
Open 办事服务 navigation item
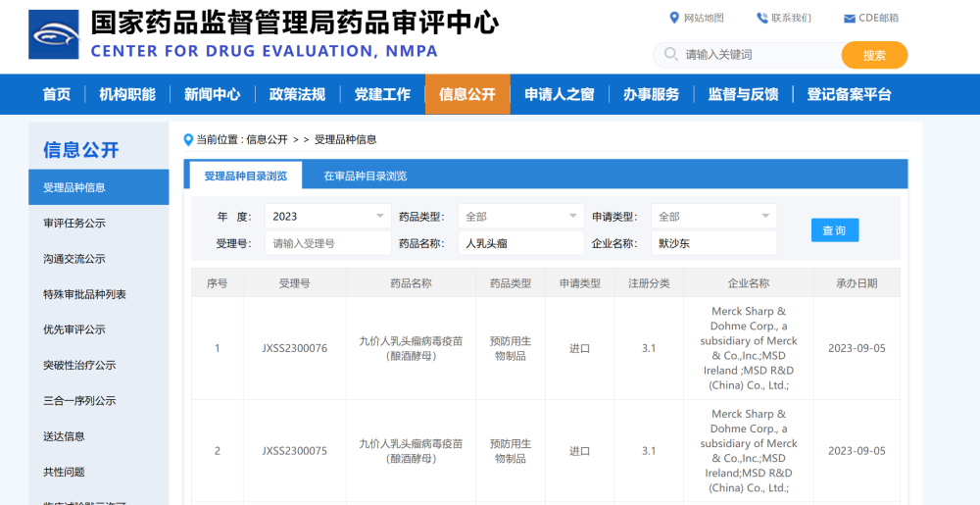tap(652, 94)
